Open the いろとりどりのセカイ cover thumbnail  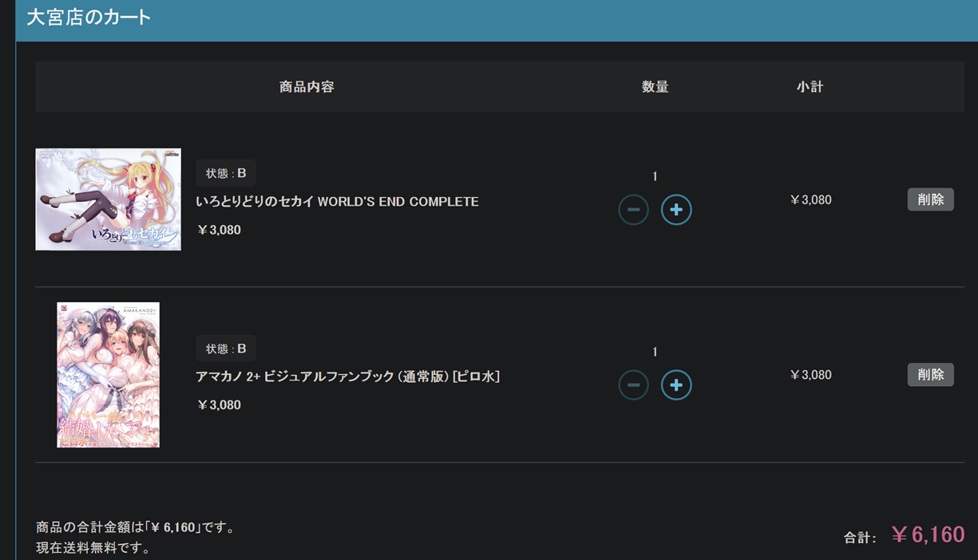click(x=108, y=199)
